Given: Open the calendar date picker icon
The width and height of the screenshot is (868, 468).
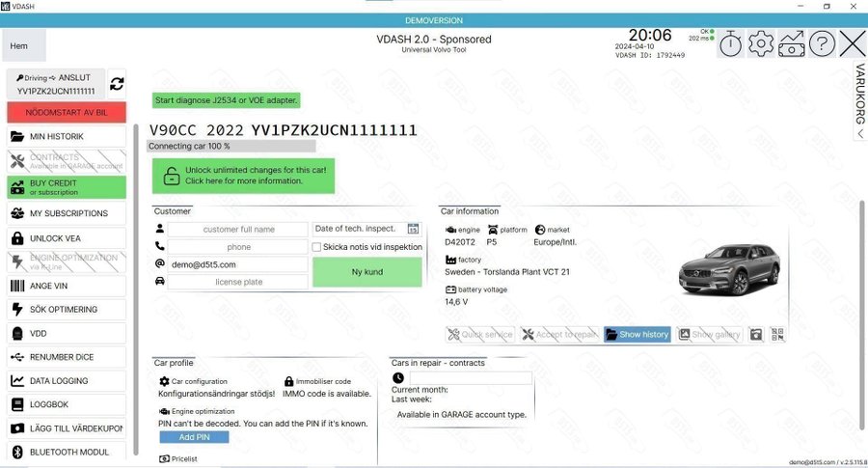Looking at the screenshot, I should [414, 229].
